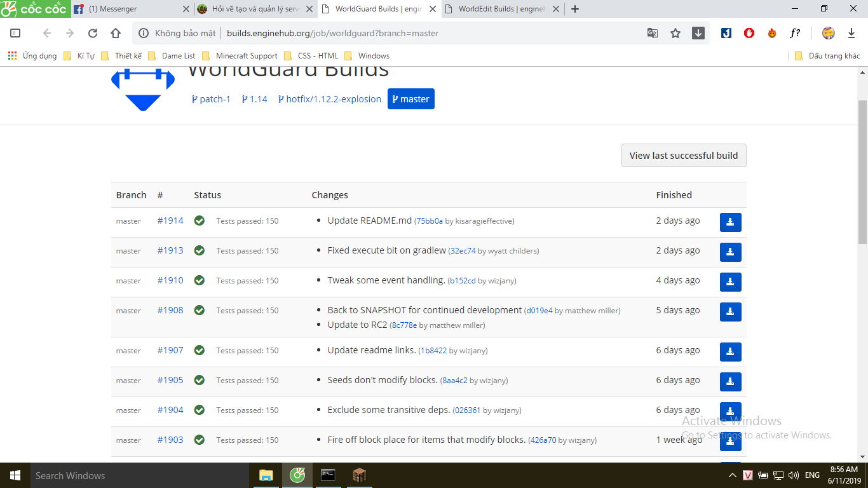Screen dimensions: 868x488
Task: Open the Windows Start menu
Action: (14, 475)
